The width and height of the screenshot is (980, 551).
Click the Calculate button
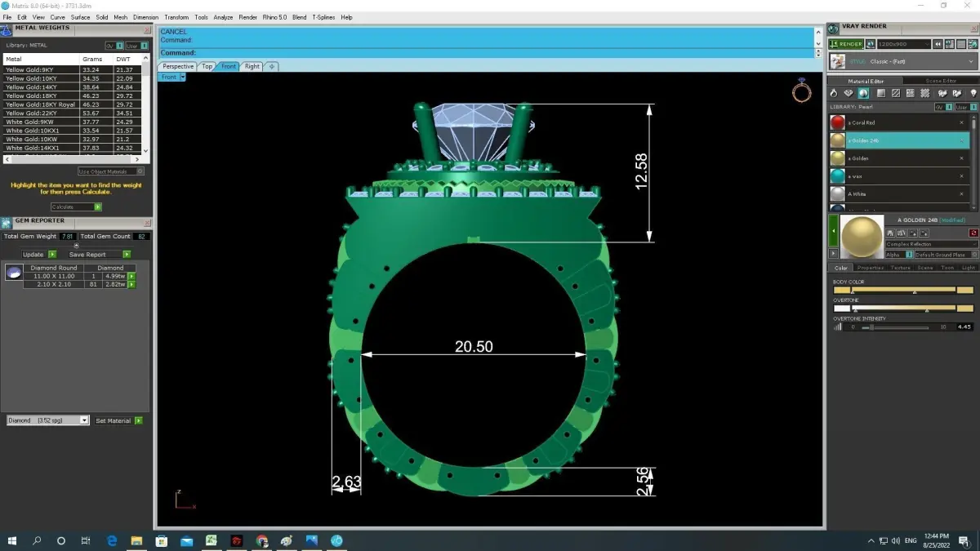pos(76,207)
